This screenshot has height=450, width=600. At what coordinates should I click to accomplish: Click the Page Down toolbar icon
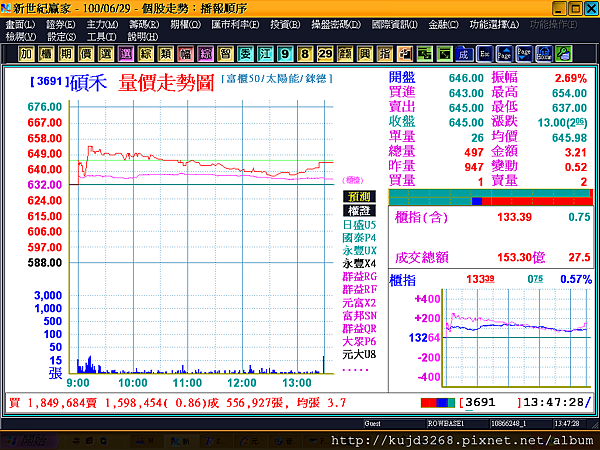(x=524, y=54)
